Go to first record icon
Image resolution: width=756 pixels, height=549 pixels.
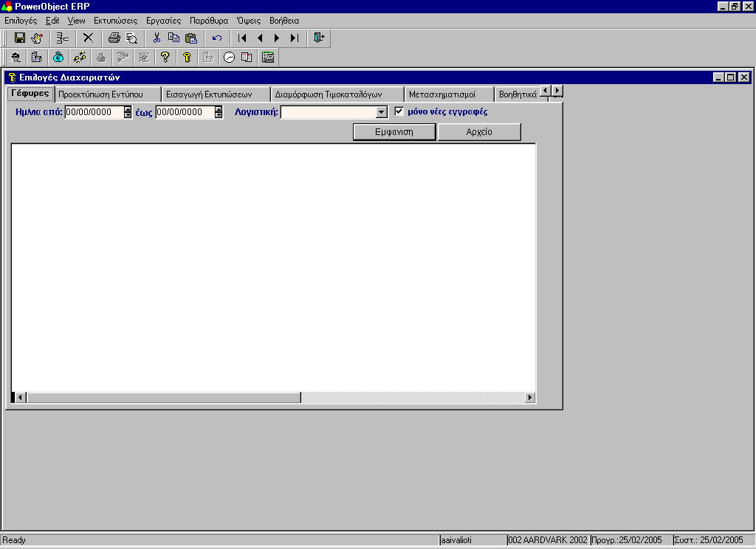pyautogui.click(x=242, y=38)
